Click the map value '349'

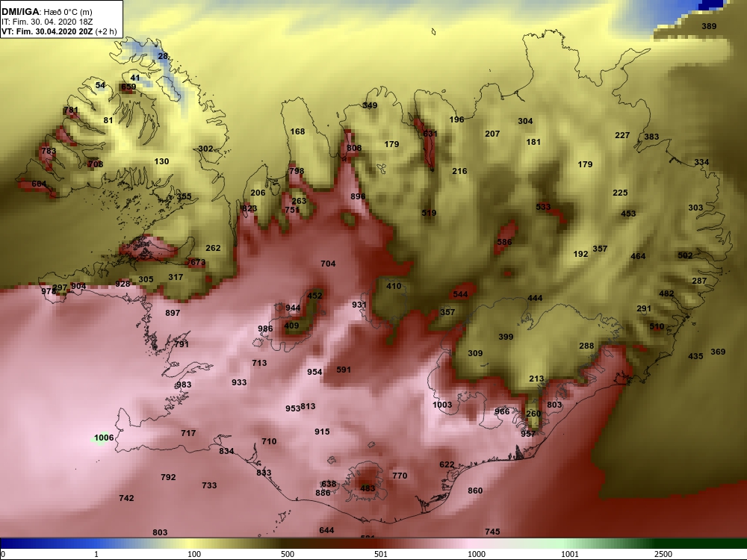370,105
